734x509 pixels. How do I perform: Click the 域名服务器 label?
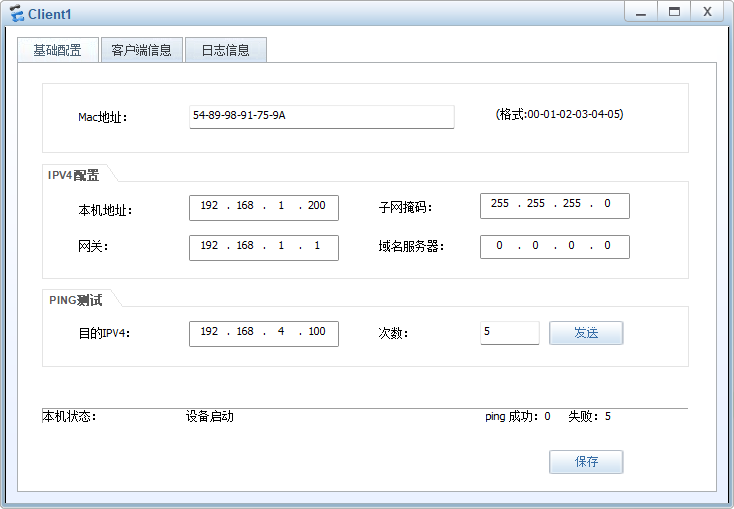coord(411,246)
